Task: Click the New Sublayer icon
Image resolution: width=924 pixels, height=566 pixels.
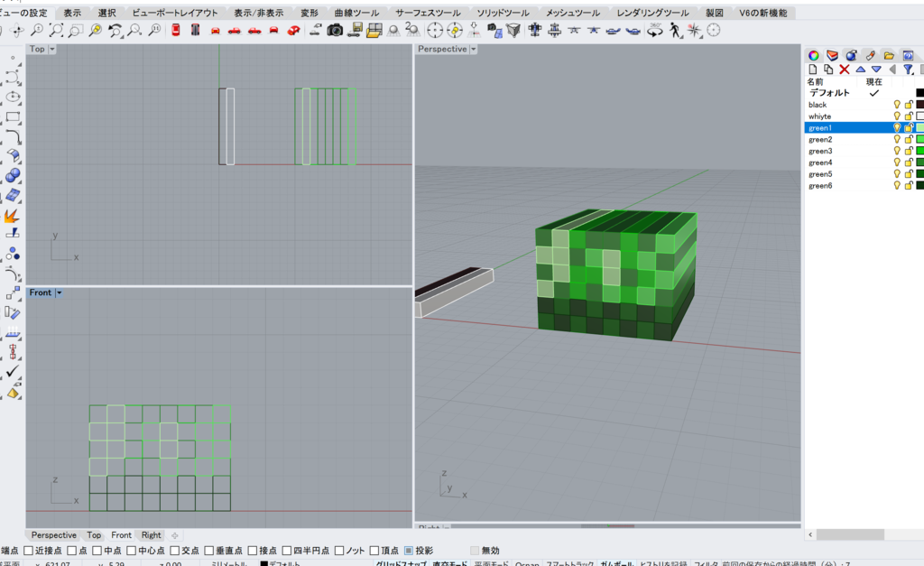Action: (x=828, y=70)
